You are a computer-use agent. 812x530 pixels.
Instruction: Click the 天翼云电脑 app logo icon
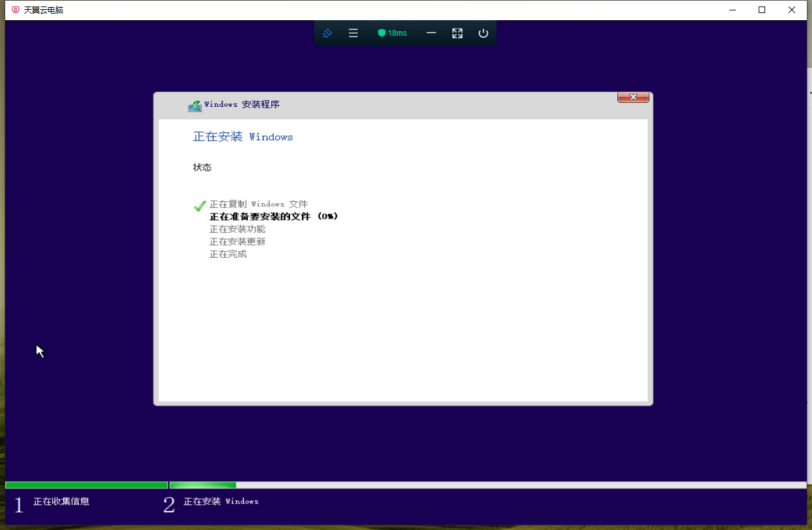point(16,10)
